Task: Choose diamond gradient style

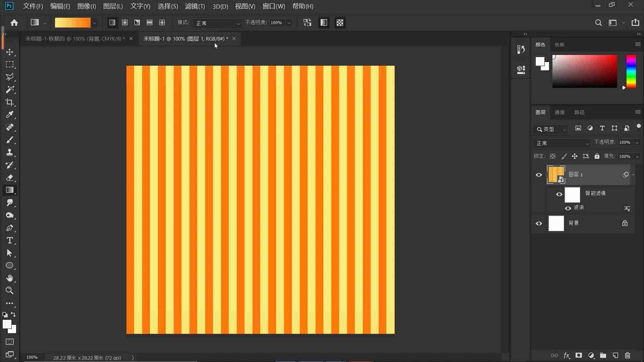Action: click(x=162, y=22)
